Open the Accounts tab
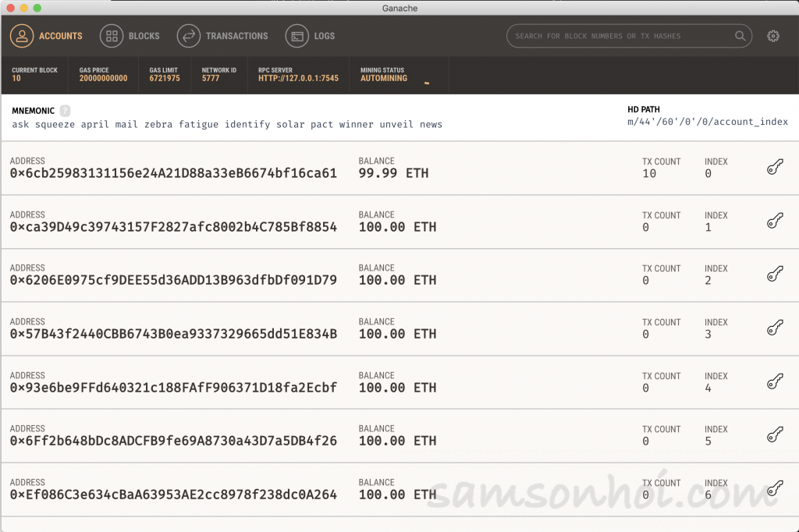 coord(46,36)
